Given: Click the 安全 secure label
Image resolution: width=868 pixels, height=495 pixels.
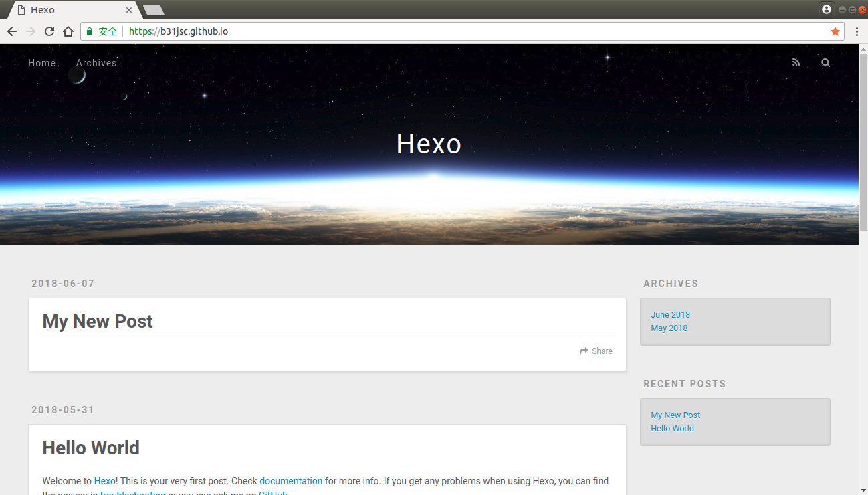Looking at the screenshot, I should point(108,31).
